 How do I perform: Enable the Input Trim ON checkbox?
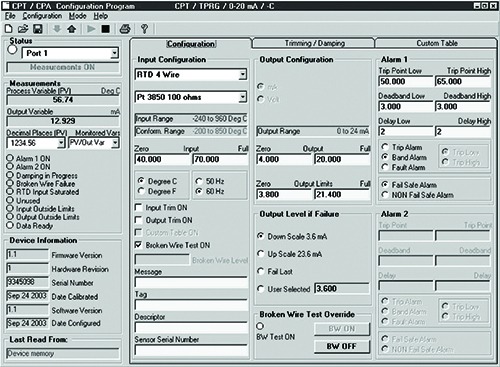(x=138, y=207)
